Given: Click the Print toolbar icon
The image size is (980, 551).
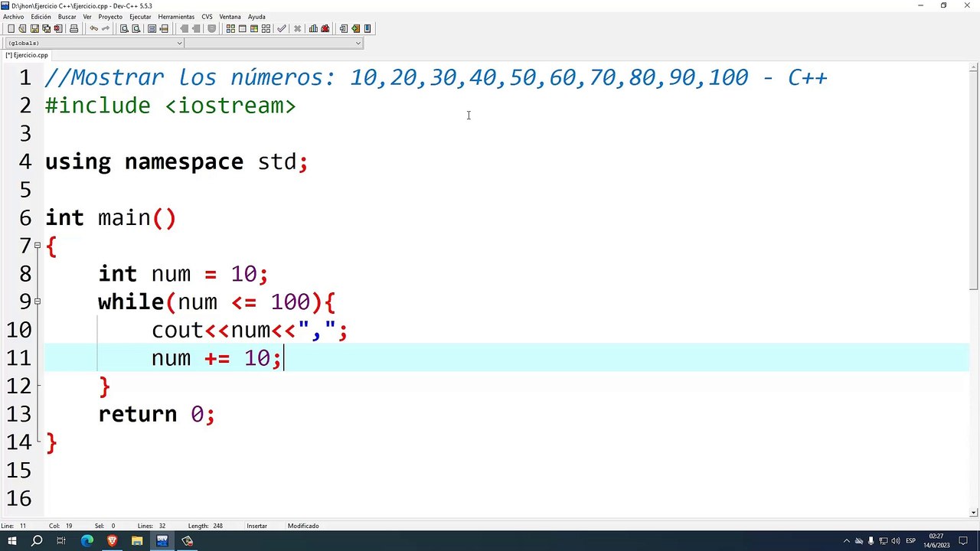Looking at the screenshot, I should tap(73, 28).
